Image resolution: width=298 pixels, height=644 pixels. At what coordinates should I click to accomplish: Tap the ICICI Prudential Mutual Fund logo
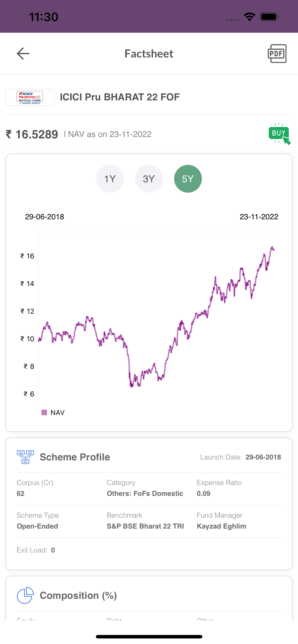(x=30, y=97)
